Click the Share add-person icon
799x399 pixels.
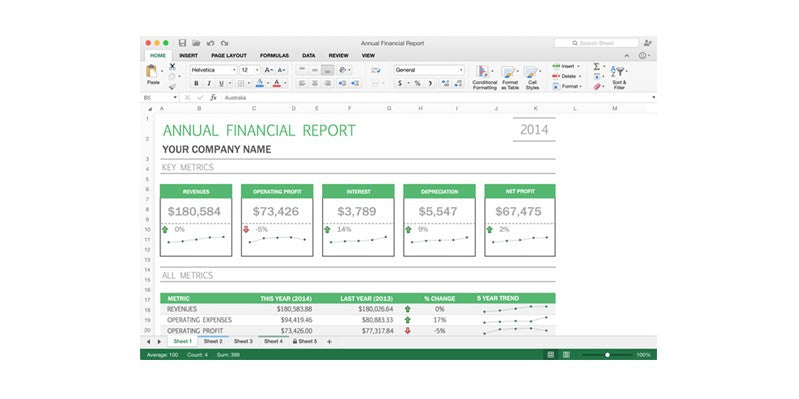pos(648,43)
